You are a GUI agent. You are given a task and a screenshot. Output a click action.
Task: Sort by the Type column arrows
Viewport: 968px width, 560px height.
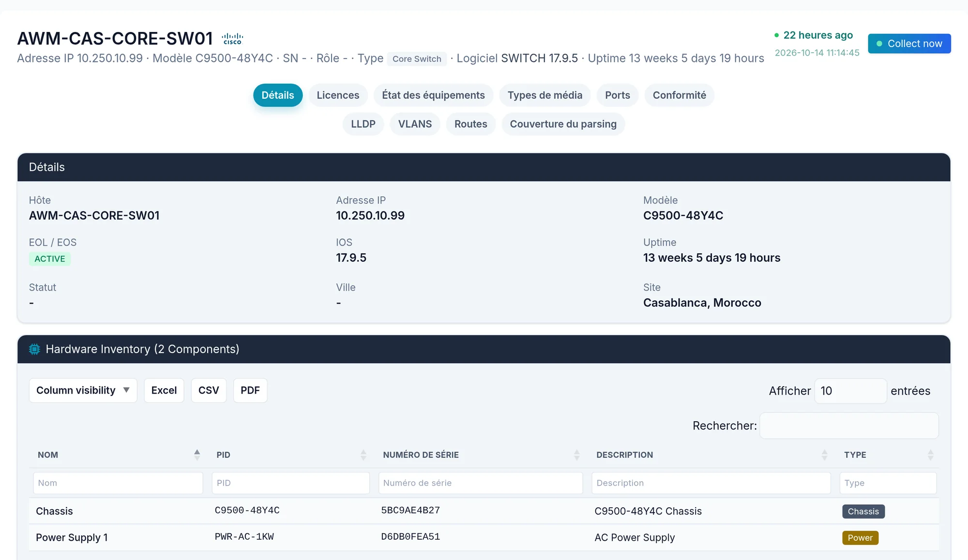point(930,455)
